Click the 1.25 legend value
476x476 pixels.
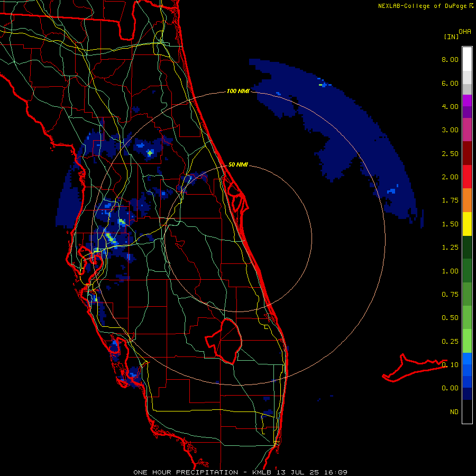(x=450, y=248)
